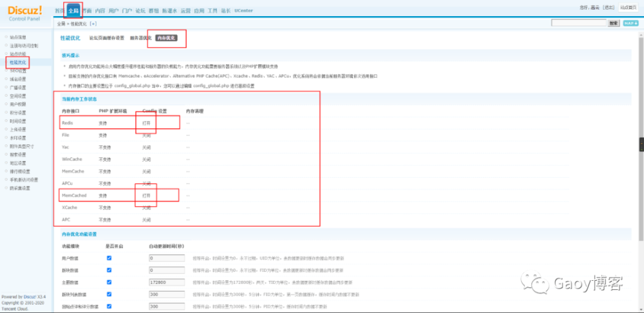
Task: Go to the 用户 navigation tab
Action: 113,11
